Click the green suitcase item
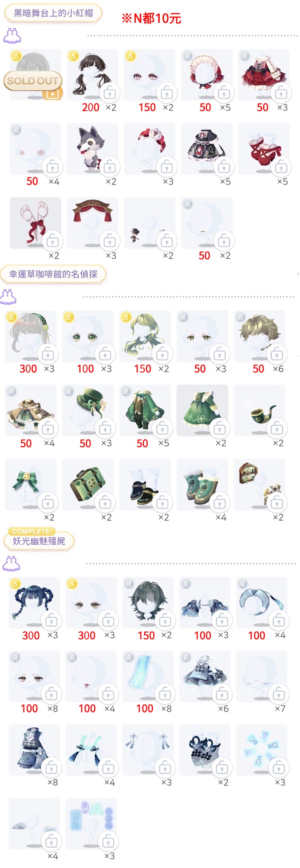 [x=88, y=485]
